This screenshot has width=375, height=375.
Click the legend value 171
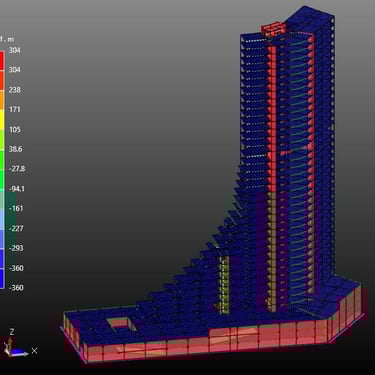click(15, 109)
